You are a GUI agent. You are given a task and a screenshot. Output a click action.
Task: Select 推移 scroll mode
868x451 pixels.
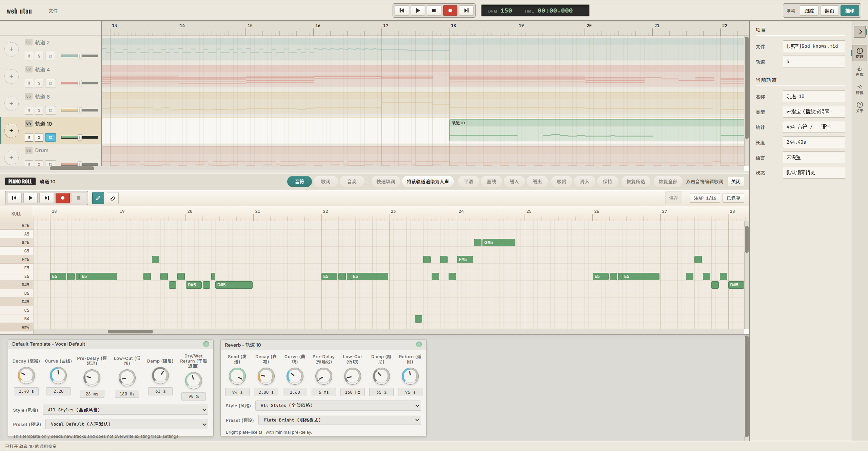850,11
